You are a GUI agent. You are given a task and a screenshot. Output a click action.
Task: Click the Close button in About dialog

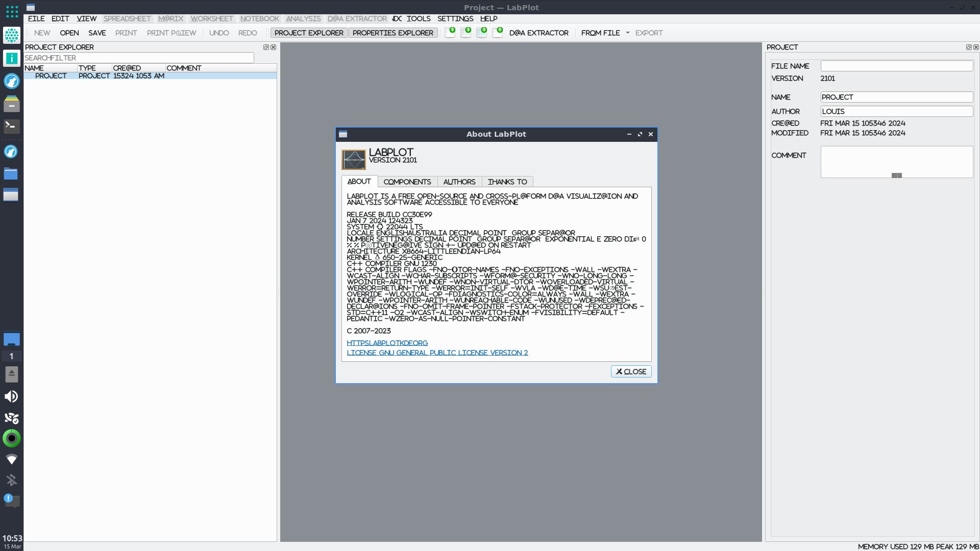coord(631,371)
